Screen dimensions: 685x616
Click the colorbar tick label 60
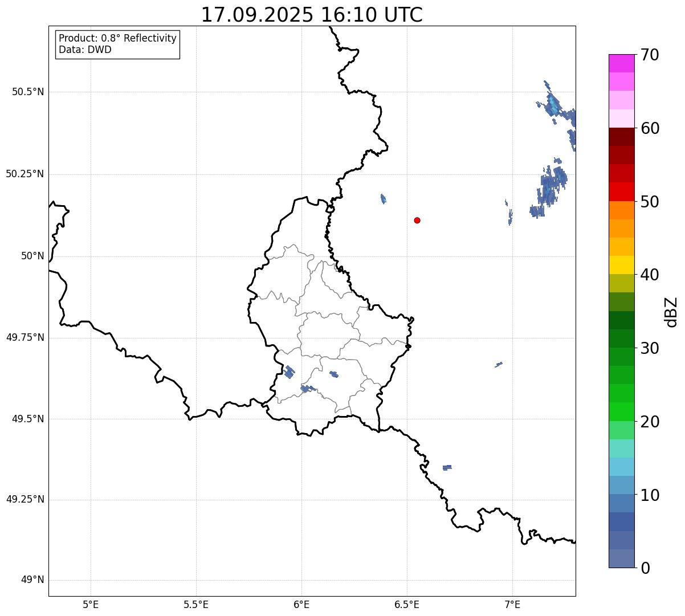tap(650, 128)
